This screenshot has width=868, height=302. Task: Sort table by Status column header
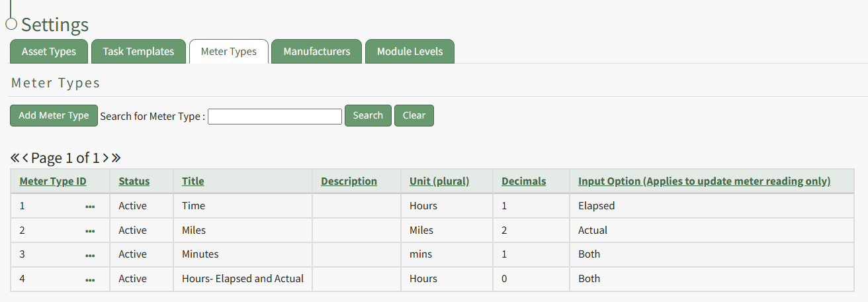(x=134, y=181)
